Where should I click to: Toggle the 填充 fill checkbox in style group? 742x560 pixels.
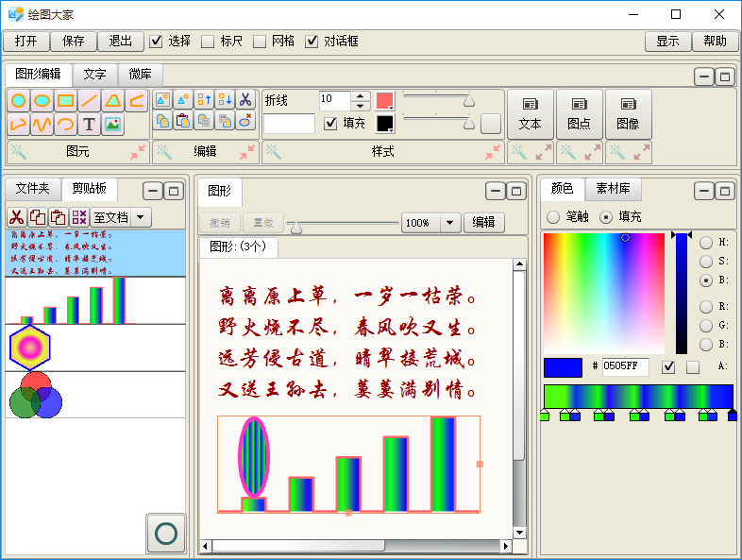(x=330, y=124)
